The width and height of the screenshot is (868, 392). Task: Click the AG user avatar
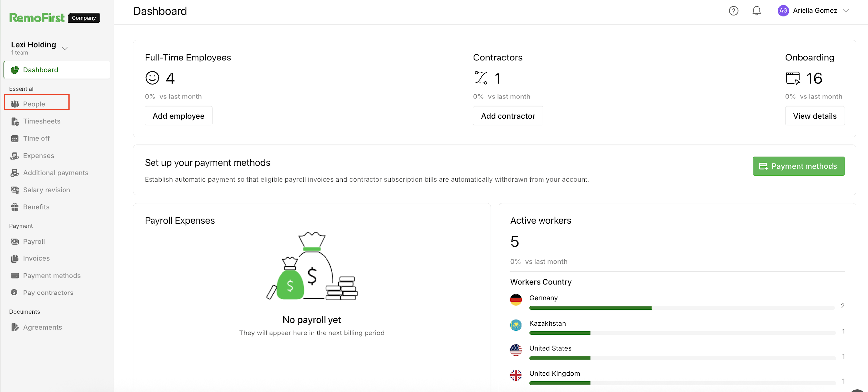click(x=783, y=11)
